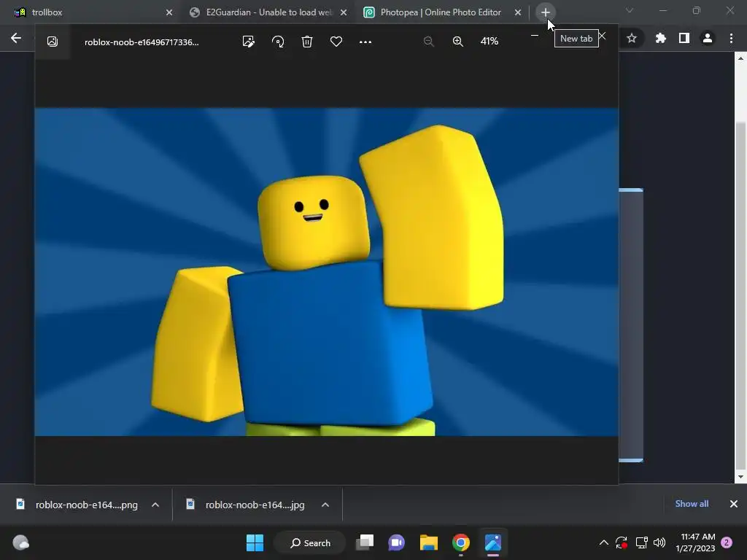Expand options for the png download

155,505
